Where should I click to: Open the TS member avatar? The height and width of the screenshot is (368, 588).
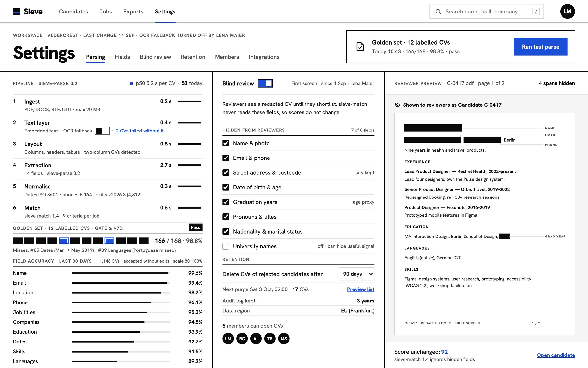point(270,339)
